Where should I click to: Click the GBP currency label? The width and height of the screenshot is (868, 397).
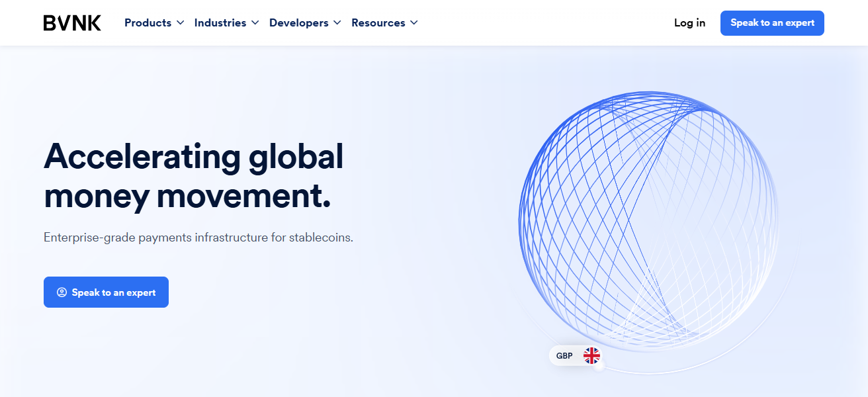(564, 356)
